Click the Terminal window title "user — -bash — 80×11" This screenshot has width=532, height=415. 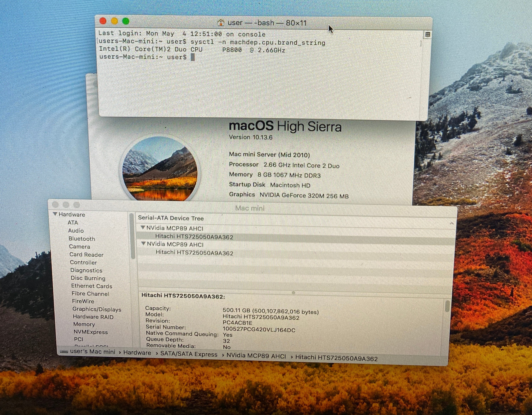click(x=267, y=23)
